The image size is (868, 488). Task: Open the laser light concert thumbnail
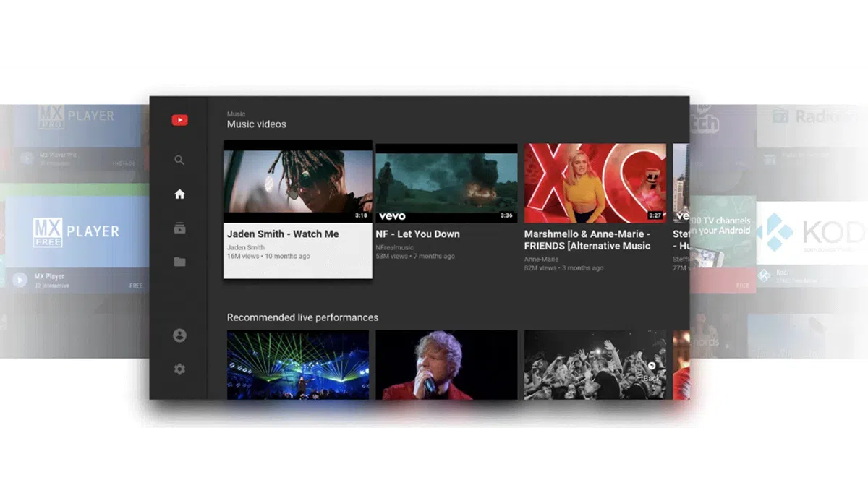pos(298,364)
